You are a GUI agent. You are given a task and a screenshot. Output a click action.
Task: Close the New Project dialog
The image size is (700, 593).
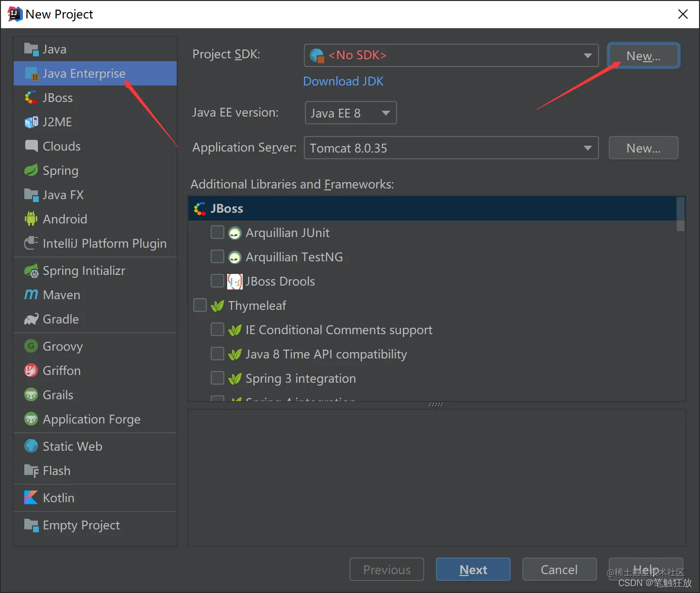pos(683,14)
